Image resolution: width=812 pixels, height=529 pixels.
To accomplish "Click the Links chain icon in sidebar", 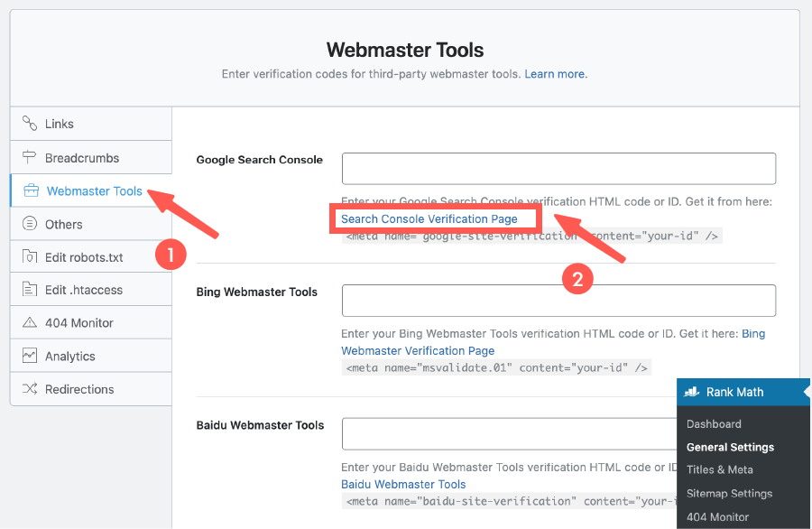I will pyautogui.click(x=30, y=124).
